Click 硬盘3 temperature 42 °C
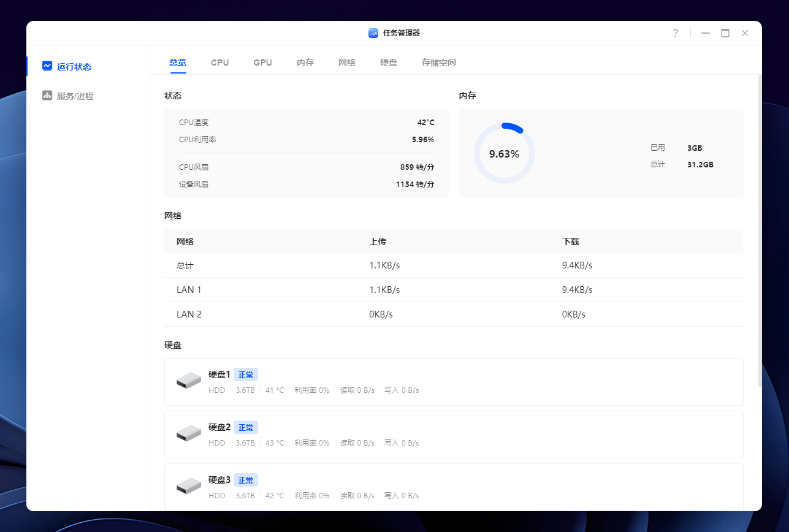The width and height of the screenshot is (789, 532). (x=275, y=496)
